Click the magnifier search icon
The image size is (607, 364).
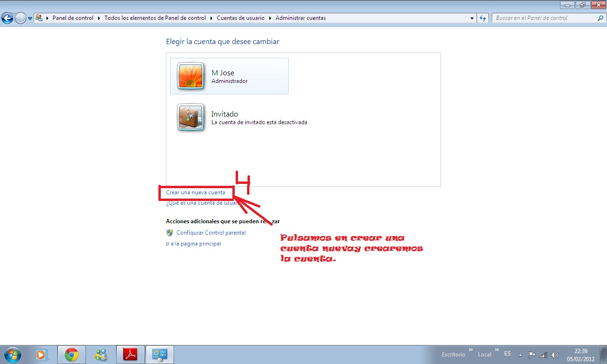coord(600,18)
